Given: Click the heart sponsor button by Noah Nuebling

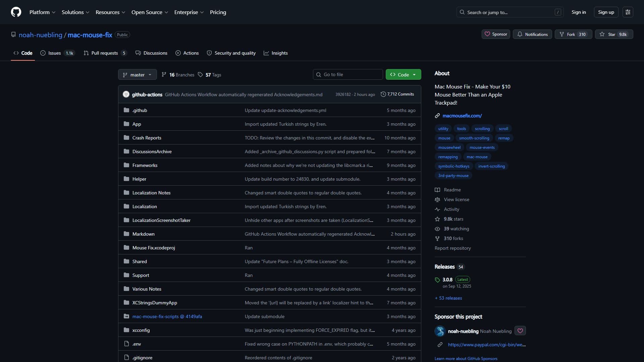Looking at the screenshot, I should (x=520, y=331).
